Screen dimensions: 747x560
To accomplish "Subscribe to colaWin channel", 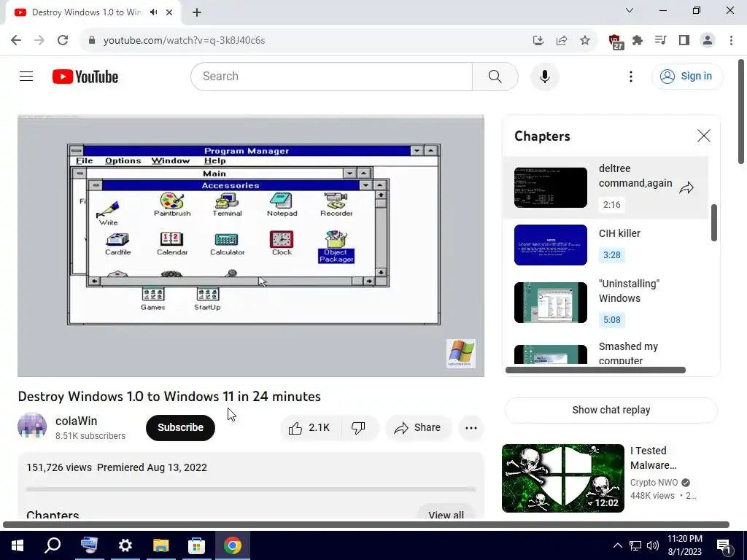I will (180, 427).
